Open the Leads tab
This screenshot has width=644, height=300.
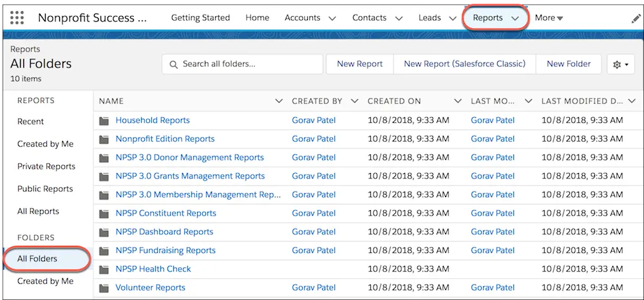click(430, 18)
